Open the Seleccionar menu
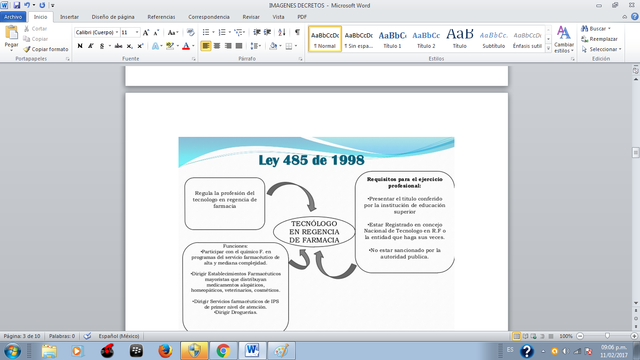The height and width of the screenshot is (360, 640). [x=601, y=49]
